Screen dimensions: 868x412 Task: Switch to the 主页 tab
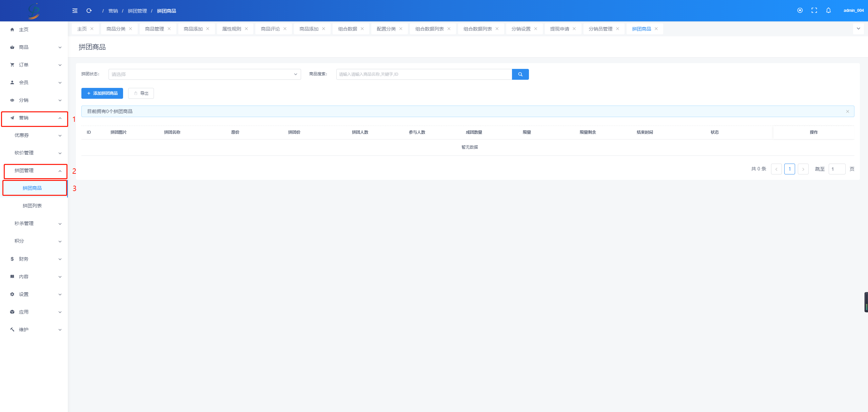(82, 29)
